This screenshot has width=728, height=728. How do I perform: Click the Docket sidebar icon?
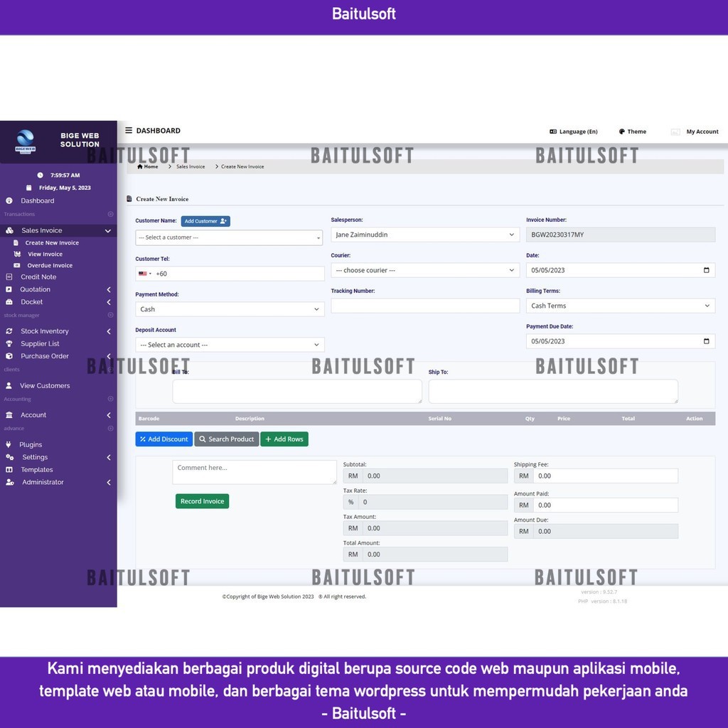[9, 301]
